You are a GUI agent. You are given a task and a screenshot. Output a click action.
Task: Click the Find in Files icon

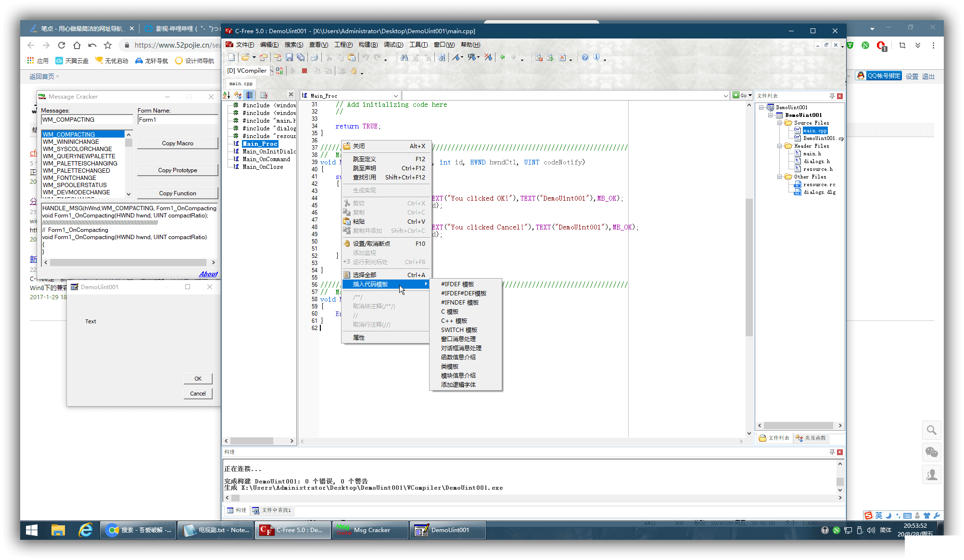[x=442, y=58]
